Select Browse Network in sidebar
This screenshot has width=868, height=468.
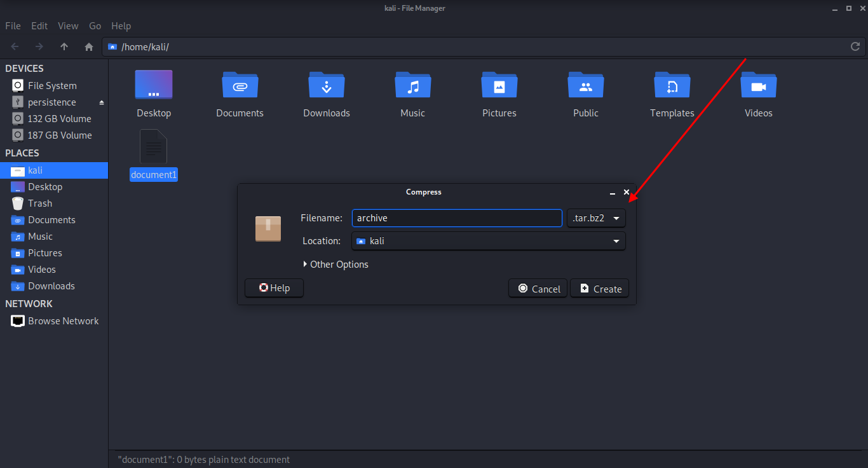click(63, 321)
